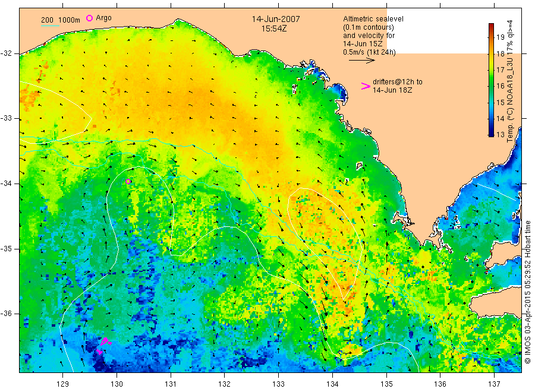Click the temperature color bar
The width and height of the screenshot is (535, 392).
coord(491,80)
